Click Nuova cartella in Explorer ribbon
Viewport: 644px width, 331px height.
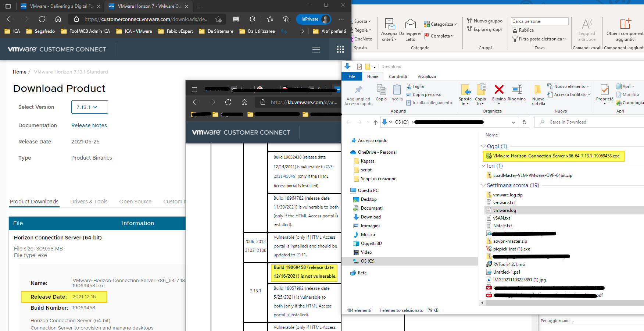pos(538,95)
